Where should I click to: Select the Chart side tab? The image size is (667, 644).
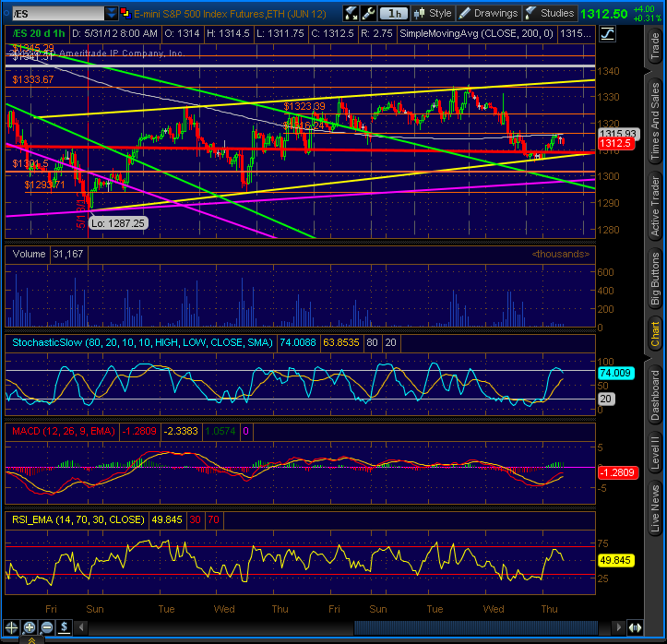click(655, 334)
